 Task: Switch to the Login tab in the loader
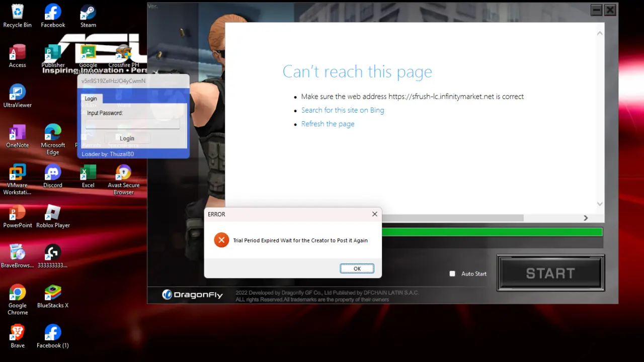point(91,99)
